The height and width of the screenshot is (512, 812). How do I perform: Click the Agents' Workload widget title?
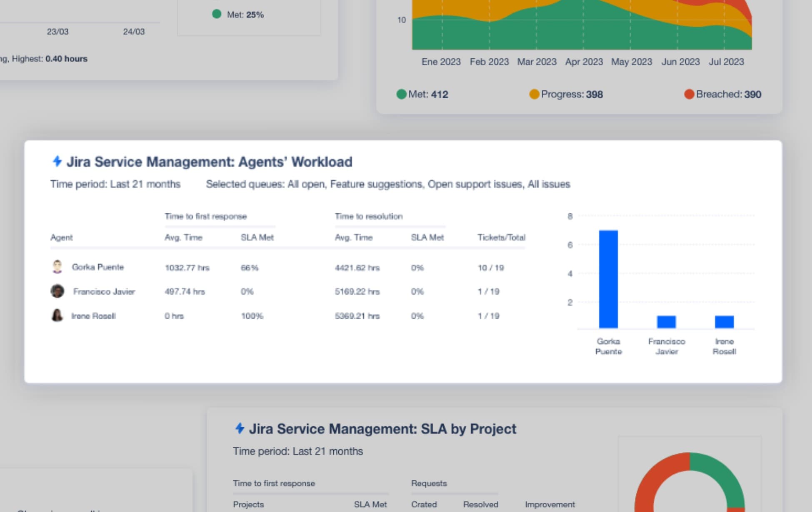click(209, 162)
